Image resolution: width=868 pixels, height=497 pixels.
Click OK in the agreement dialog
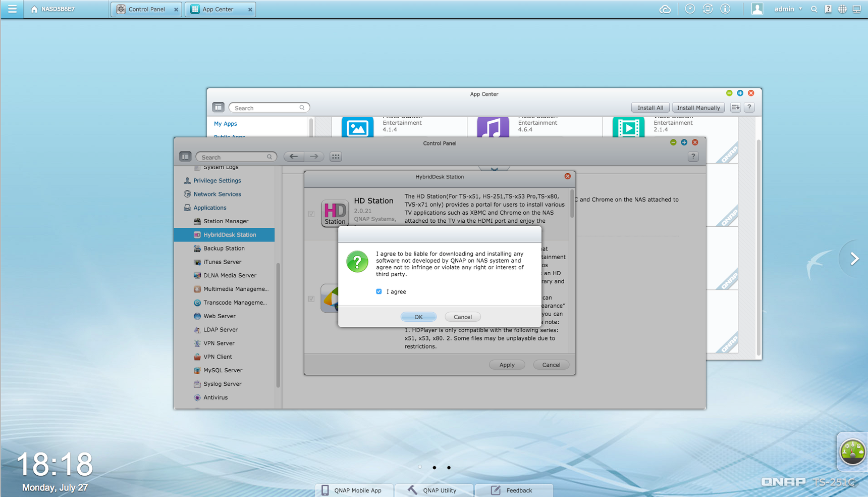[418, 317]
